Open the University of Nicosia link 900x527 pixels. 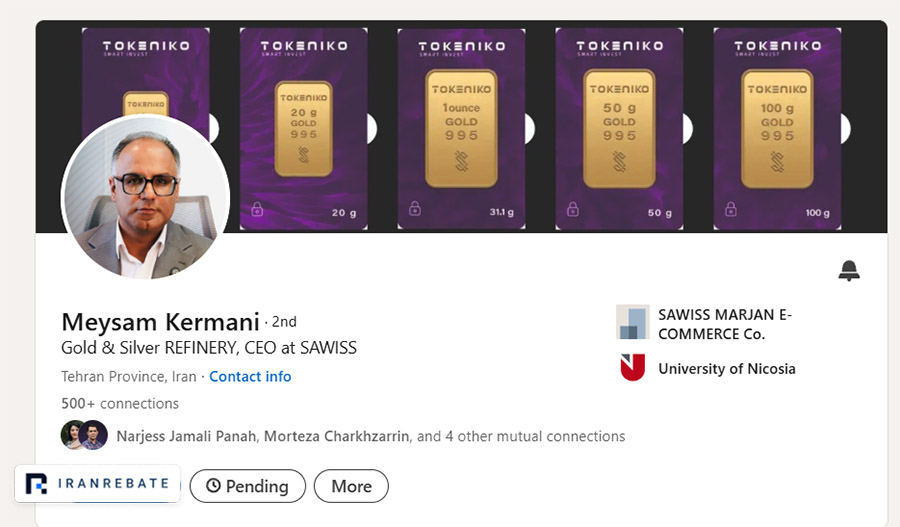click(x=727, y=369)
